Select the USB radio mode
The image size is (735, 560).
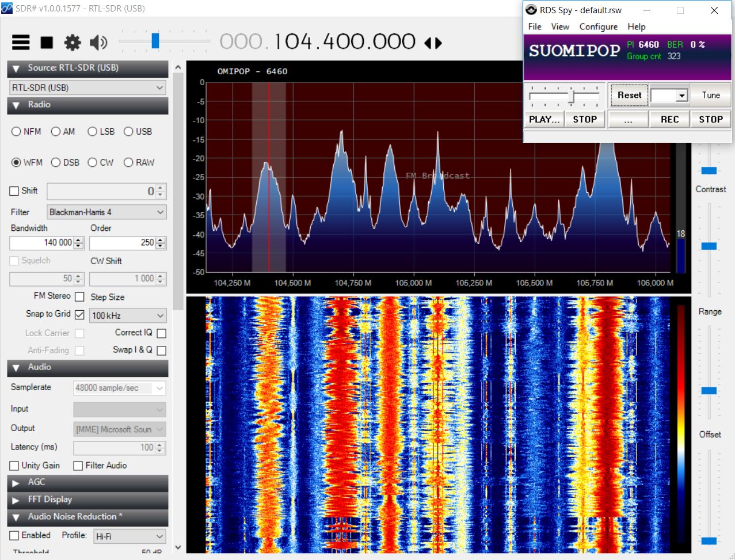(128, 132)
